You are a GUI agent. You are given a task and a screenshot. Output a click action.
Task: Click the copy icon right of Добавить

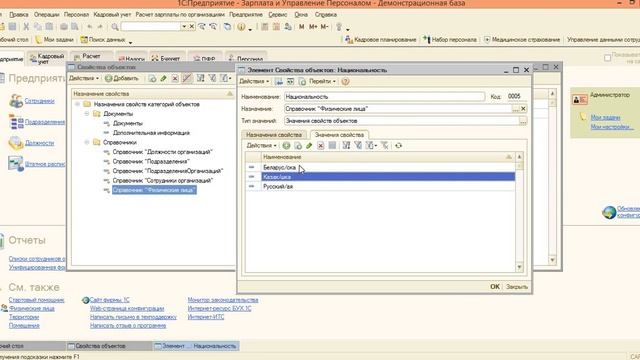coord(152,78)
